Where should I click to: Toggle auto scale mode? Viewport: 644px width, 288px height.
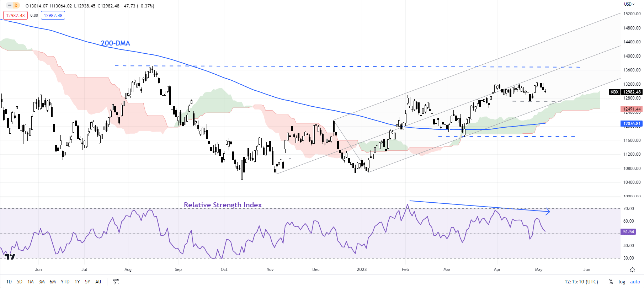[635, 282]
